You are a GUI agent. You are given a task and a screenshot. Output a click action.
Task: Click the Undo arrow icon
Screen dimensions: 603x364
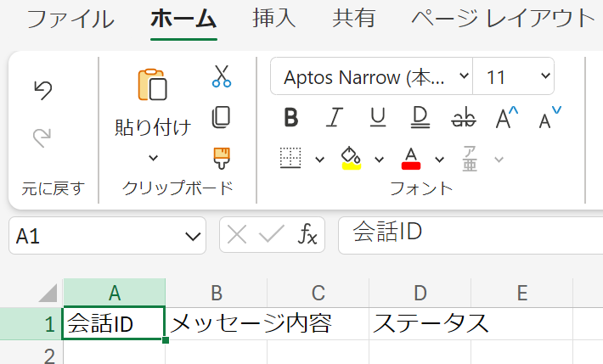[42, 90]
